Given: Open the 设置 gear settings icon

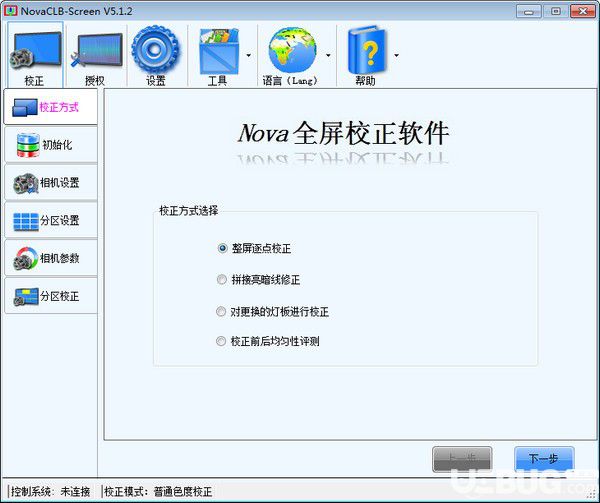Looking at the screenshot, I should coord(155,54).
